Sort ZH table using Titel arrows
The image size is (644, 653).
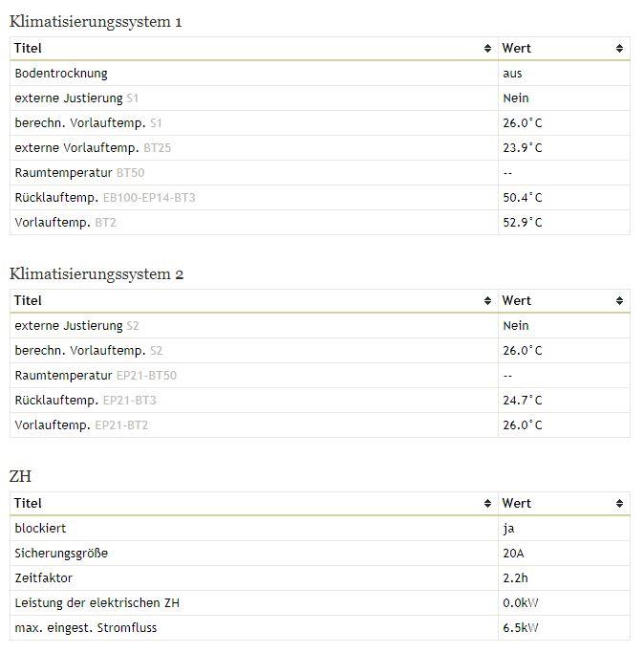(x=487, y=504)
